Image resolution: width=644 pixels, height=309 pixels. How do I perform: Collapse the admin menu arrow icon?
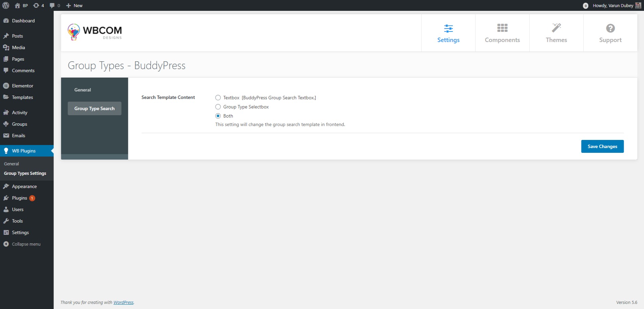pyautogui.click(x=6, y=244)
